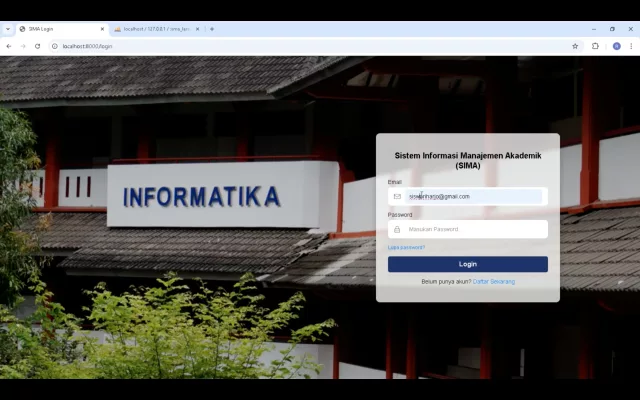
Task: Close the browser window
Action: [631, 29]
